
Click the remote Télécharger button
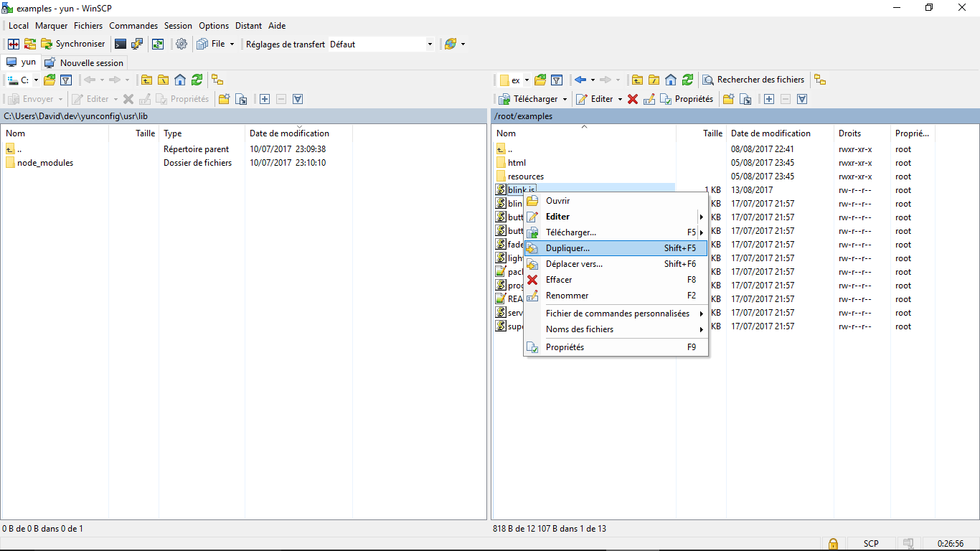click(x=528, y=99)
